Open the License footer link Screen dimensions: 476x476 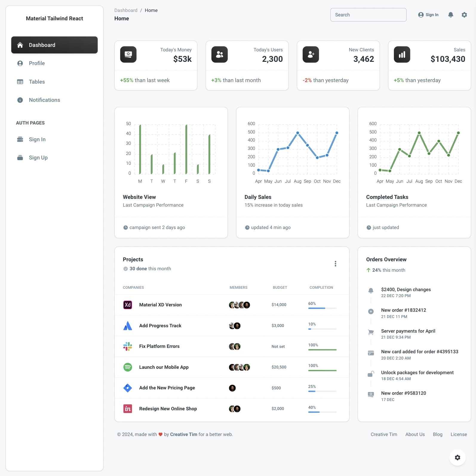459,434
